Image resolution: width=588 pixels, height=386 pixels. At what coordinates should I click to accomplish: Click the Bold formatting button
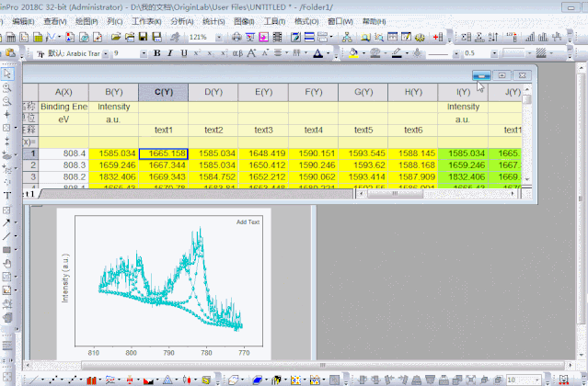157,53
